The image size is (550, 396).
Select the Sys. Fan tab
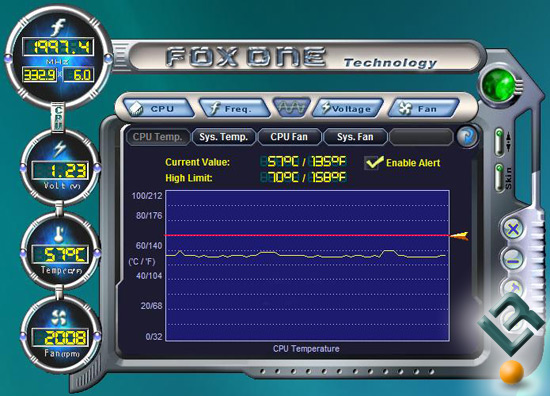point(355,137)
